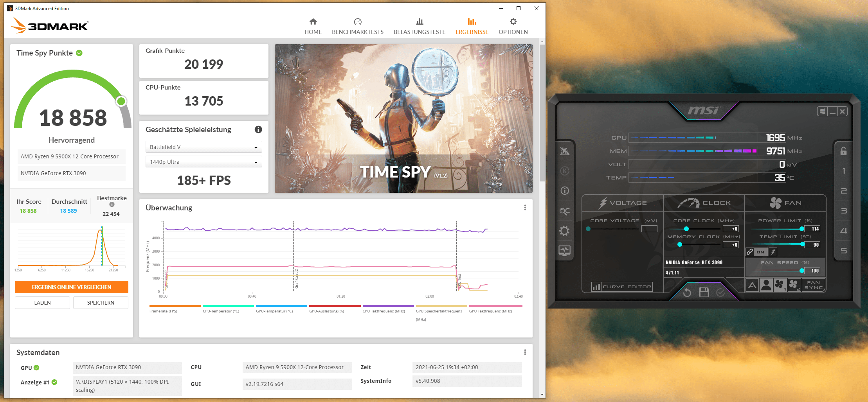
Task: Toggle temp limit priority lightning icon
Action: 773,252
